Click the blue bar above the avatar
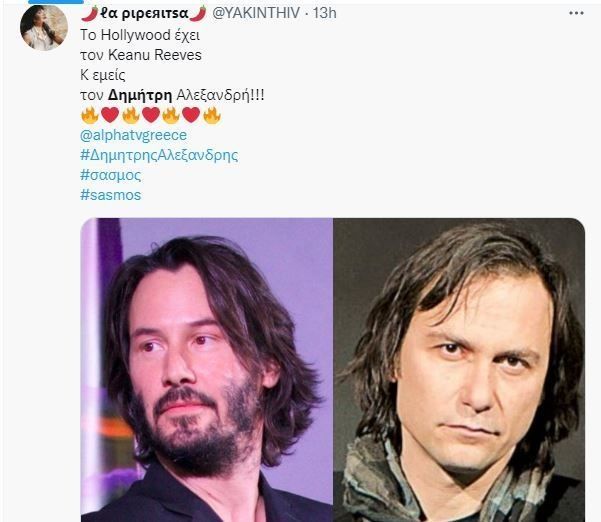This screenshot has width=601, height=522. (56, 2)
